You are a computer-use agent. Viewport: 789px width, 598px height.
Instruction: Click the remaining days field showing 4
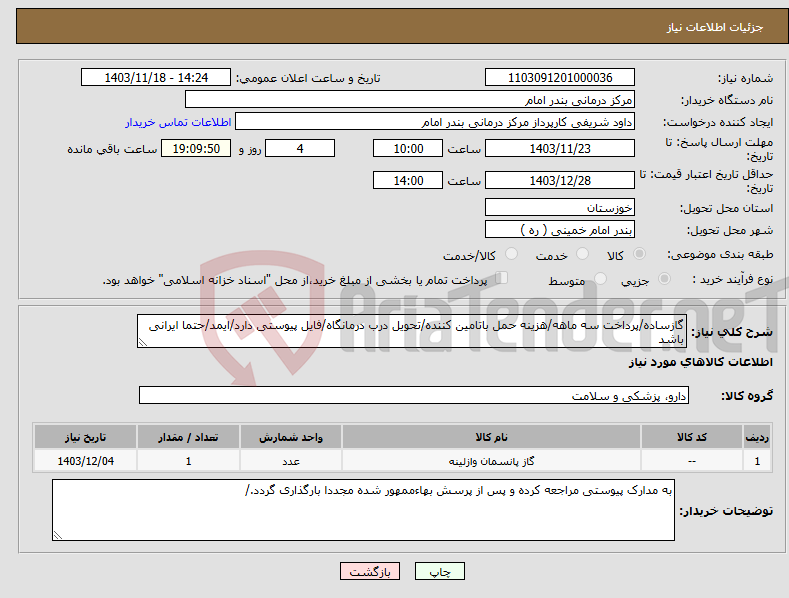tap(300, 148)
